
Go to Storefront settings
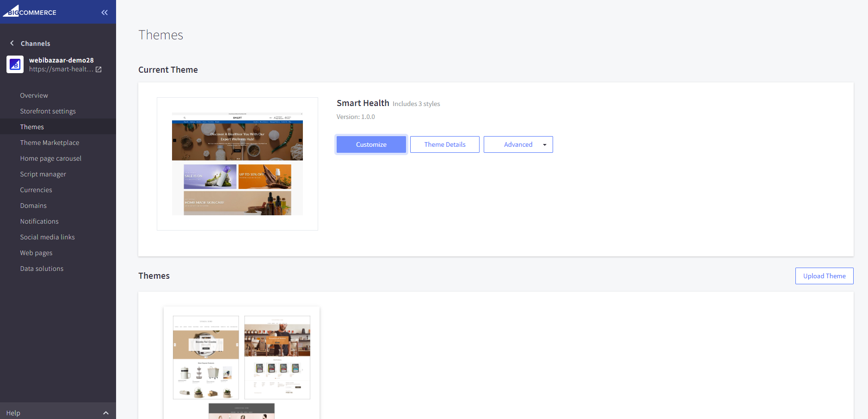pyautogui.click(x=48, y=111)
